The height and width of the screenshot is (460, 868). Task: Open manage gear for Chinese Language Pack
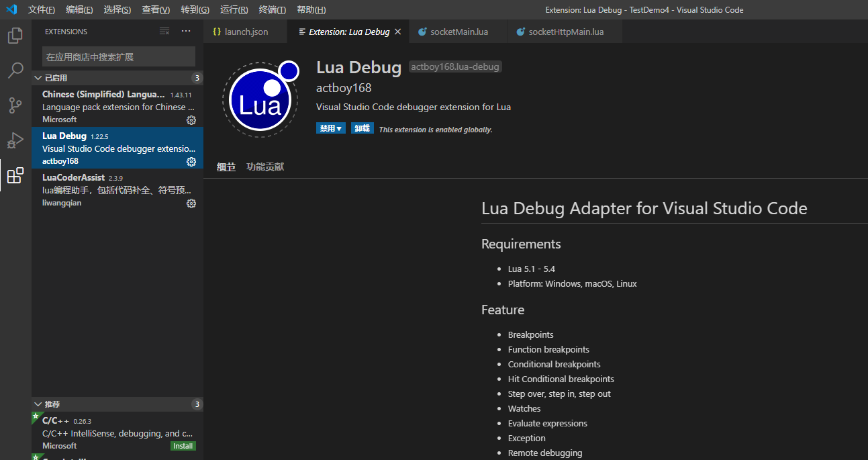tap(191, 120)
